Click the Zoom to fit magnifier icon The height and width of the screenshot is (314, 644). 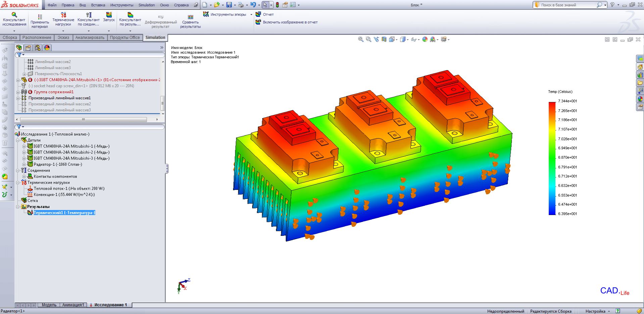[x=361, y=40]
